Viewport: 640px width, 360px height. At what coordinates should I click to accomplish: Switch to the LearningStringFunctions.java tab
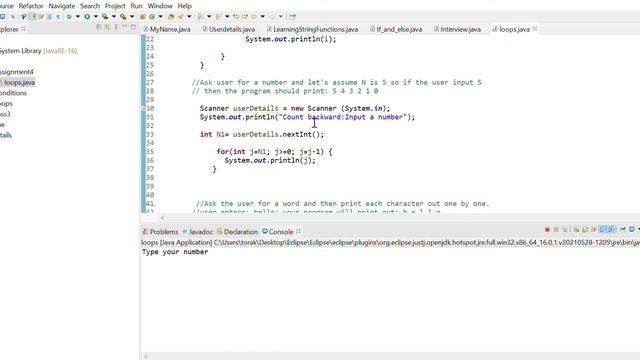point(313,29)
